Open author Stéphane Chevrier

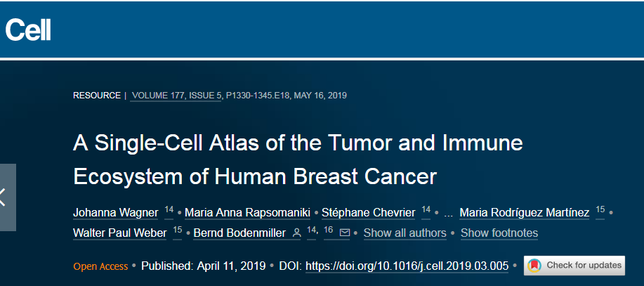tap(369, 213)
